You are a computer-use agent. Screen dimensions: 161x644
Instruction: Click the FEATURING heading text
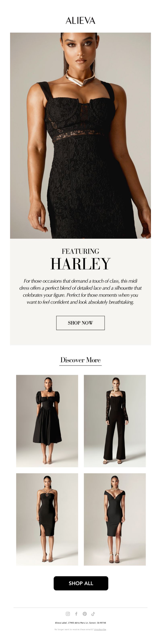tap(80, 251)
